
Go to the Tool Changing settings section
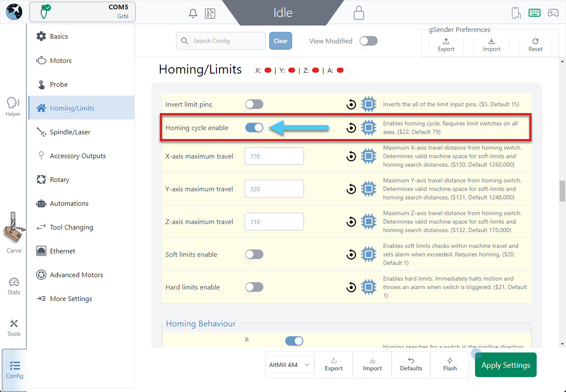pyautogui.click(x=71, y=227)
